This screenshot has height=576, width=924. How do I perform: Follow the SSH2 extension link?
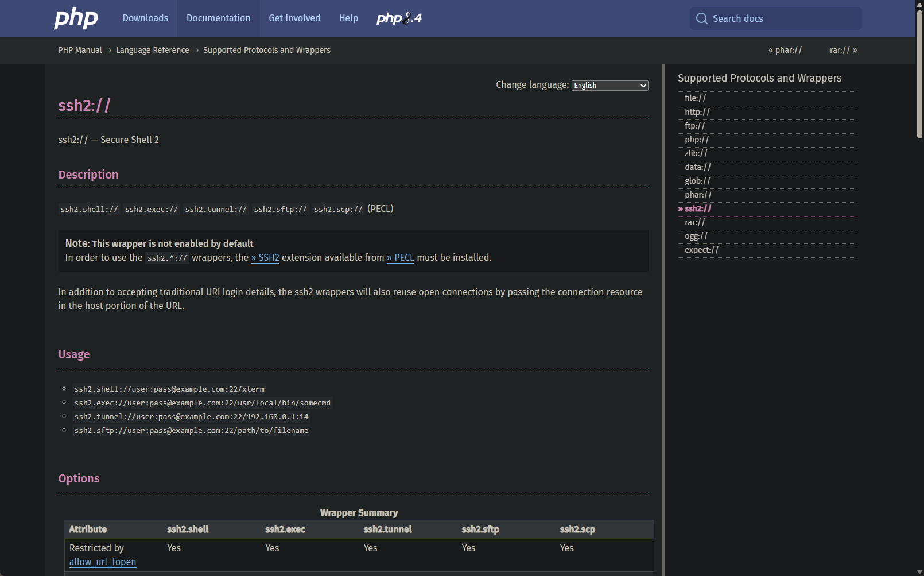(x=265, y=258)
